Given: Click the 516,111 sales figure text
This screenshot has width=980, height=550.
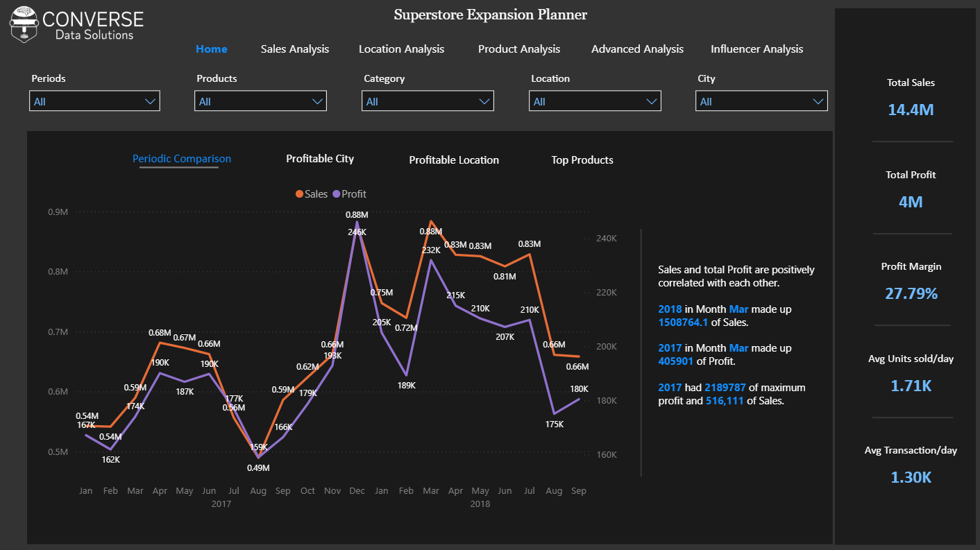Looking at the screenshot, I should [725, 401].
